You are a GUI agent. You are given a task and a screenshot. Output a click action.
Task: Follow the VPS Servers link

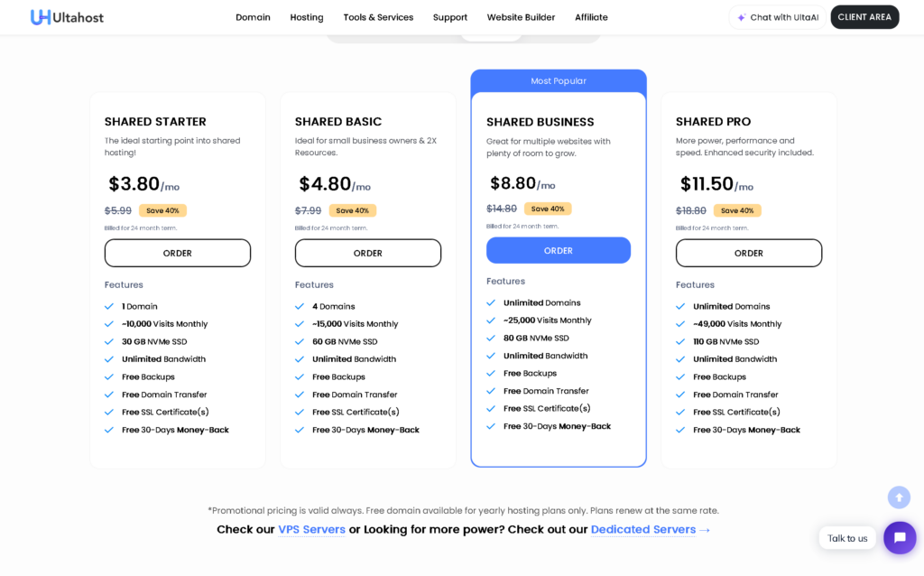311,529
